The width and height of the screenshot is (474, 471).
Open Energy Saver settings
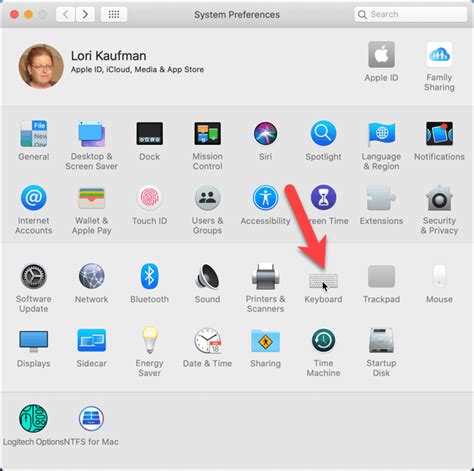[x=149, y=340]
